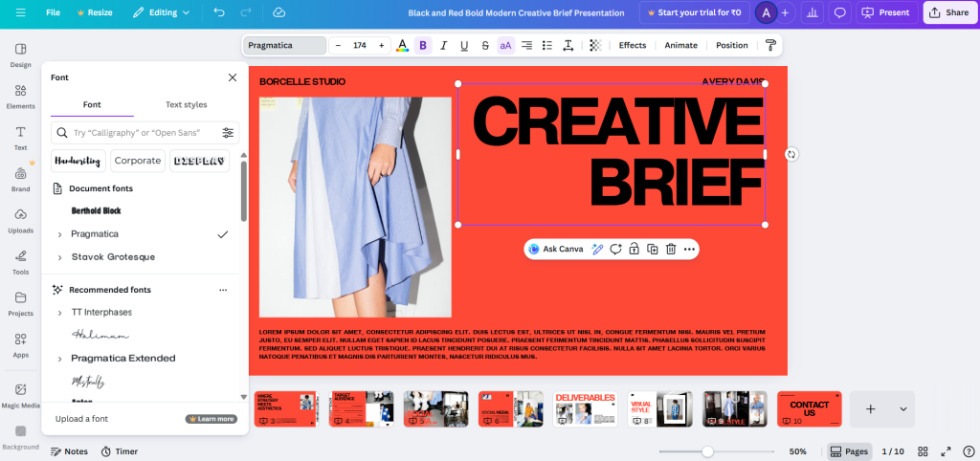Viewport: 980px width, 461px height.
Task: Toggle bold formatting
Action: click(x=423, y=45)
